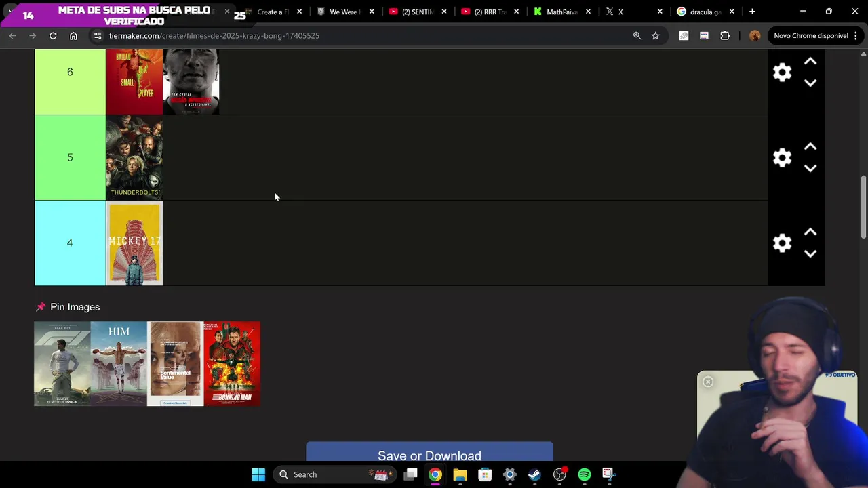Close the webcam overlay with X
The image size is (868, 488).
click(x=708, y=382)
